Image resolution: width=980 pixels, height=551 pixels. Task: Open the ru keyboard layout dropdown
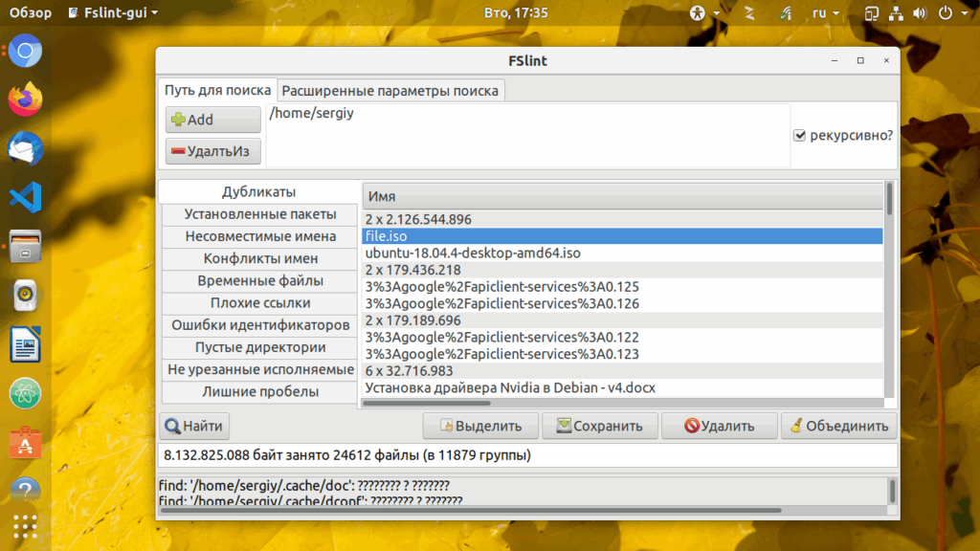825,13
